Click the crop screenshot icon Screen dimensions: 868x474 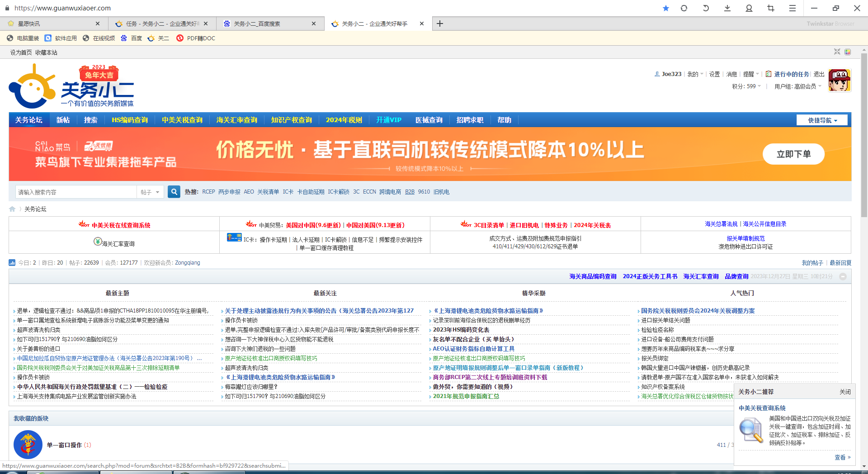coord(771,8)
